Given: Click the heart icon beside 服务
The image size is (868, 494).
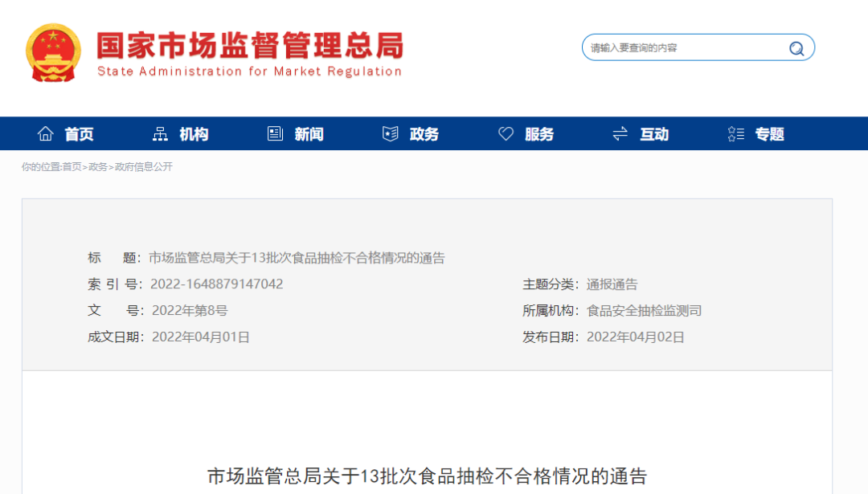Looking at the screenshot, I should click(x=506, y=134).
